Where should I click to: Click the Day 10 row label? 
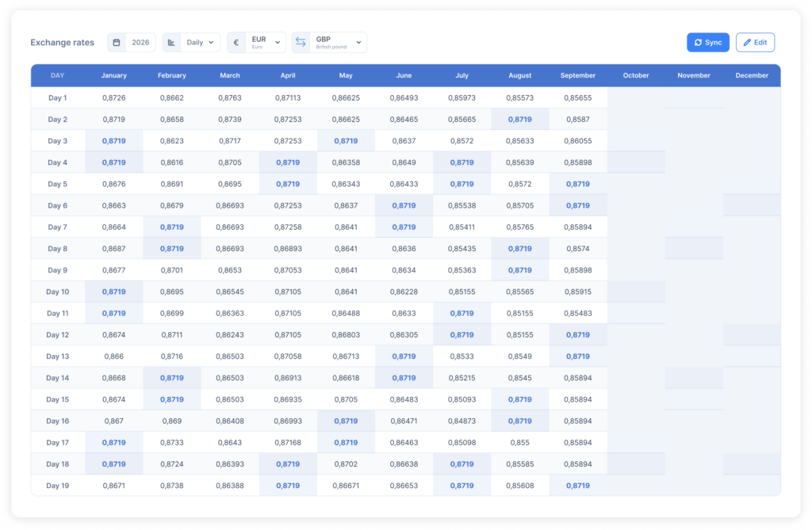pos(57,292)
